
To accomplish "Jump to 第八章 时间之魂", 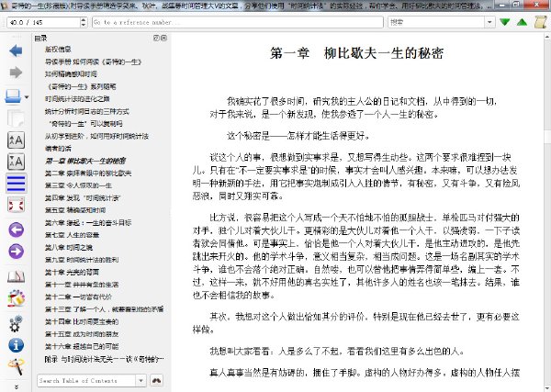I will click(x=69, y=247).
